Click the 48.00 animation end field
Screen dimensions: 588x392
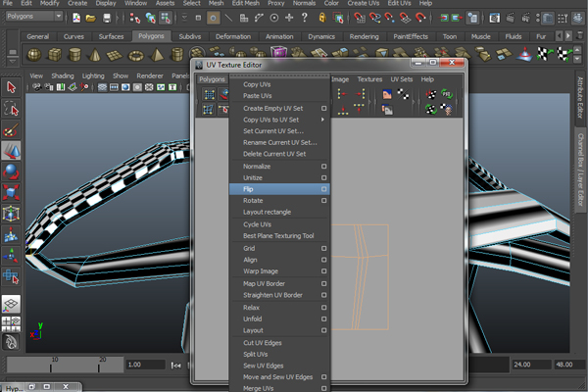click(x=568, y=365)
